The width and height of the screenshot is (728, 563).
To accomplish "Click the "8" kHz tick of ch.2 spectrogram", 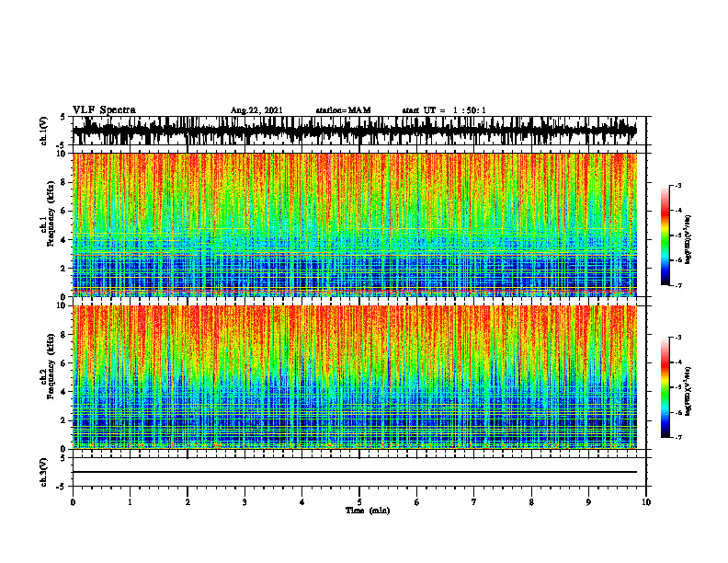I will (x=65, y=335).
